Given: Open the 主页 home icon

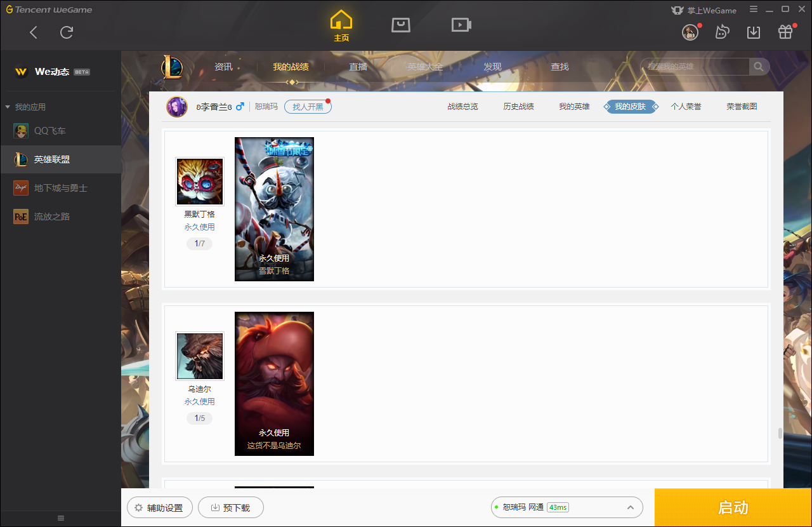Looking at the screenshot, I should (x=341, y=26).
